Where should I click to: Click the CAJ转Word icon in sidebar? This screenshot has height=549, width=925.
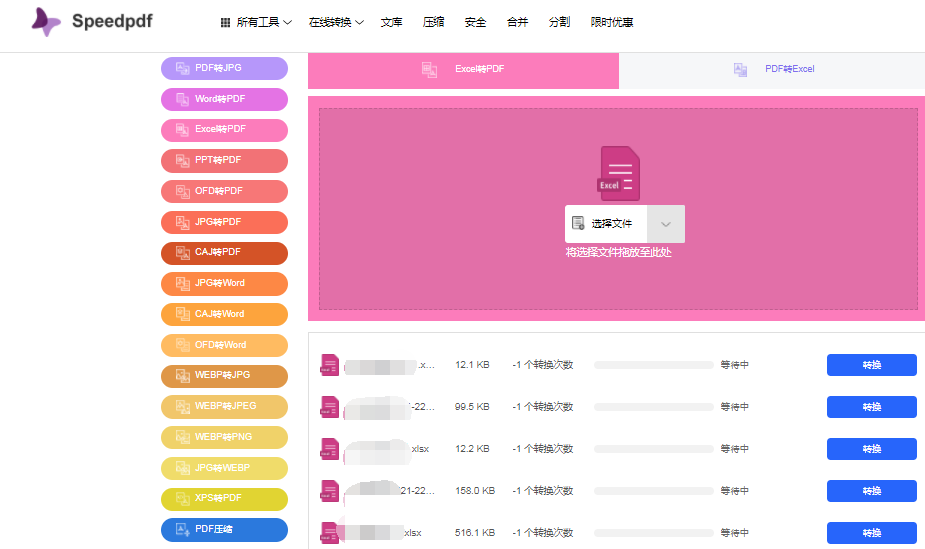coord(183,314)
